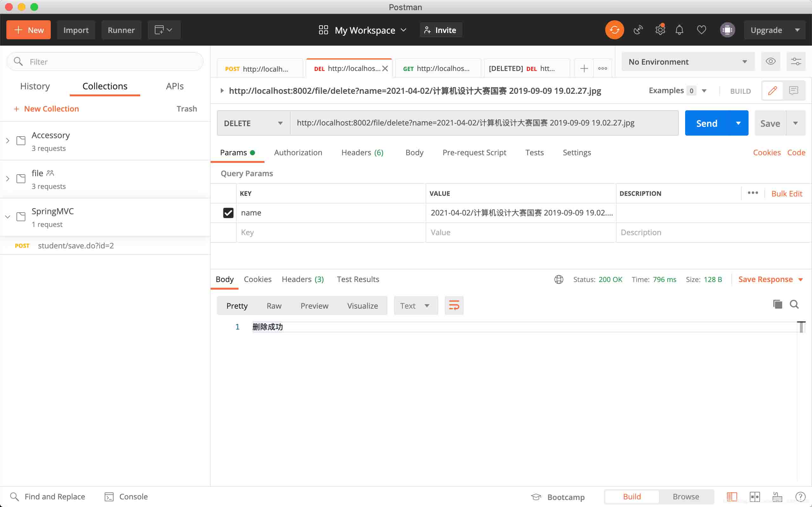The height and width of the screenshot is (507, 812).
Task: Switch to the History tab
Action: 35,86
